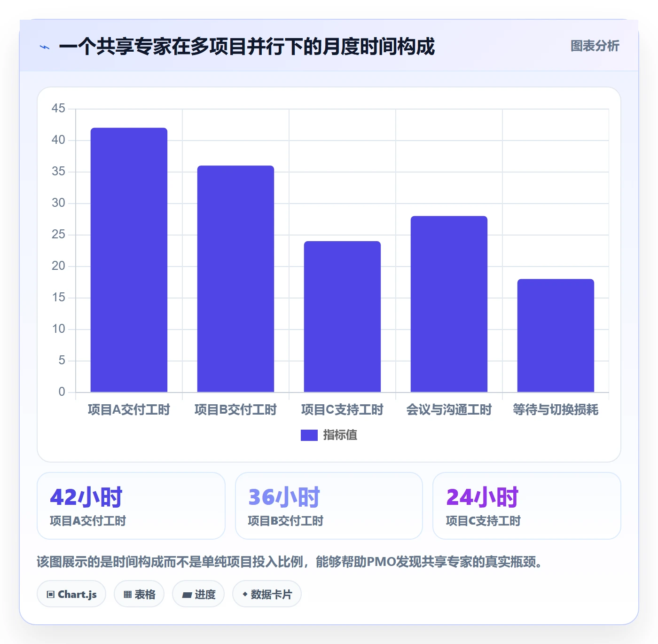Image resolution: width=658 pixels, height=644 pixels.
Task: Select the 会议与沟通工时 bar in the chart
Action: pyautogui.click(x=449, y=304)
